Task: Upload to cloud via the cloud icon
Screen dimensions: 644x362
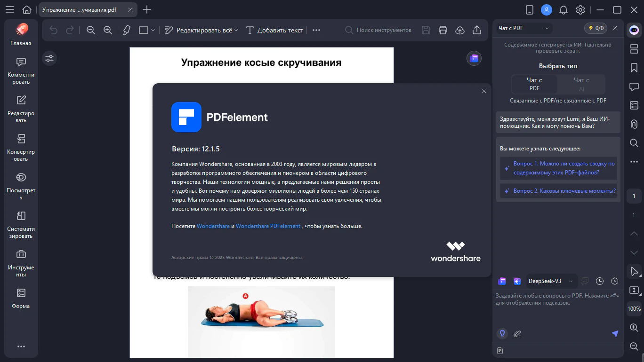Action: (x=460, y=30)
